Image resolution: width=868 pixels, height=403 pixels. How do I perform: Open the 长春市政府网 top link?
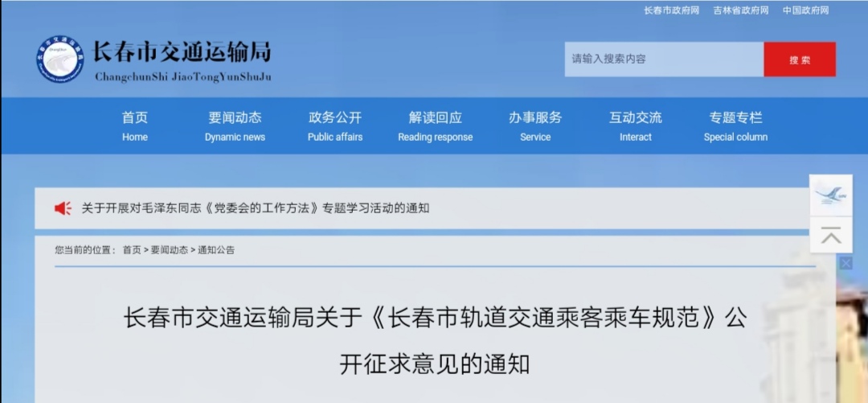671,10
